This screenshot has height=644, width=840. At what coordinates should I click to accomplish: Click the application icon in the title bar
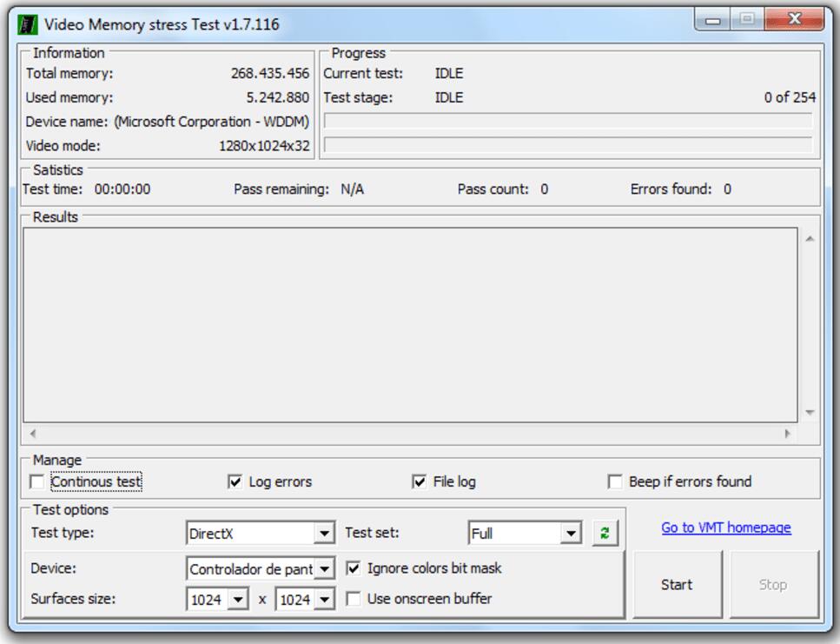click(x=28, y=23)
